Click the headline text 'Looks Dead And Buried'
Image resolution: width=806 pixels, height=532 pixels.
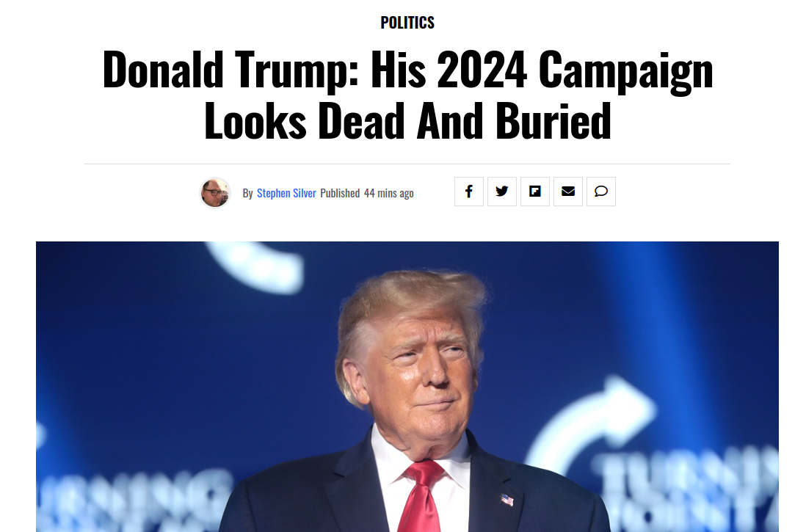[x=407, y=122]
